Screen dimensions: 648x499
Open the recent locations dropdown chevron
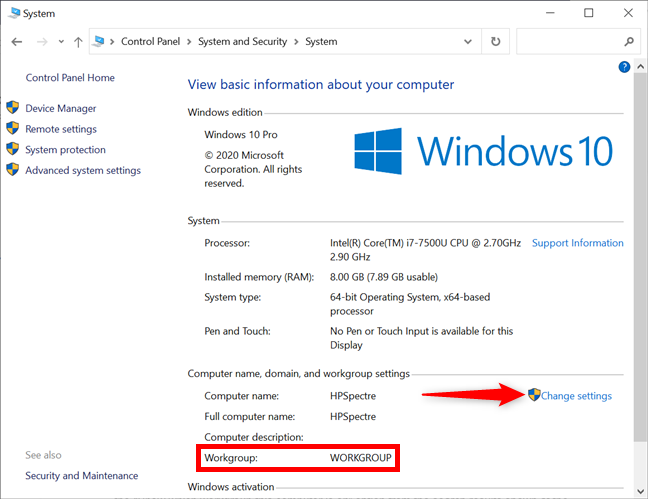pos(61,41)
